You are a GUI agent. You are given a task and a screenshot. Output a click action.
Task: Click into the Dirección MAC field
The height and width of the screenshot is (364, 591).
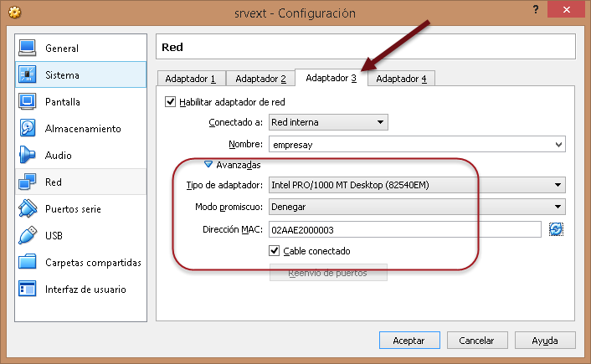tap(404, 228)
